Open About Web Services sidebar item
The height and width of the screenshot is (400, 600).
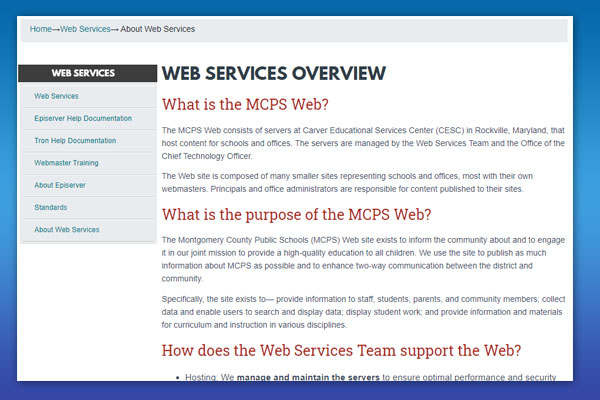coord(67,230)
